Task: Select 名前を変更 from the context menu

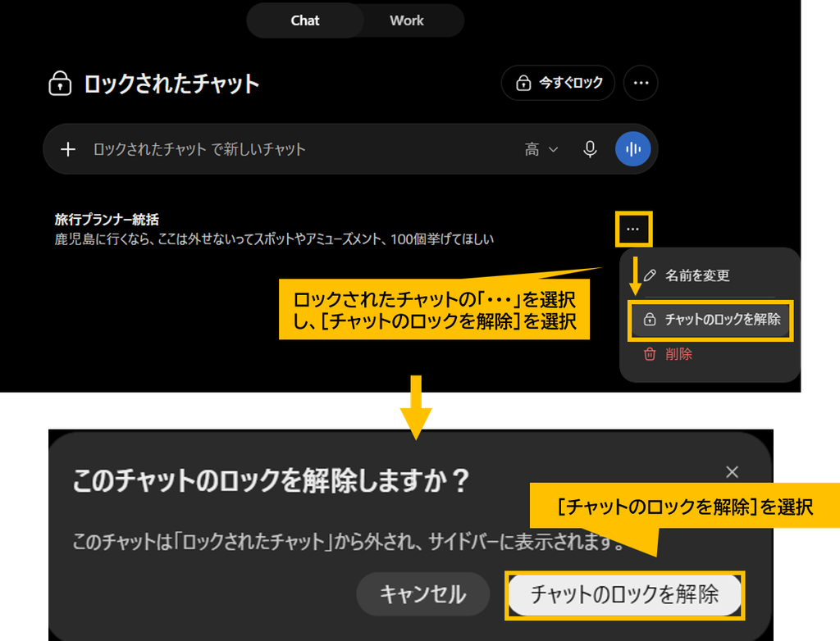Action: [x=710, y=275]
